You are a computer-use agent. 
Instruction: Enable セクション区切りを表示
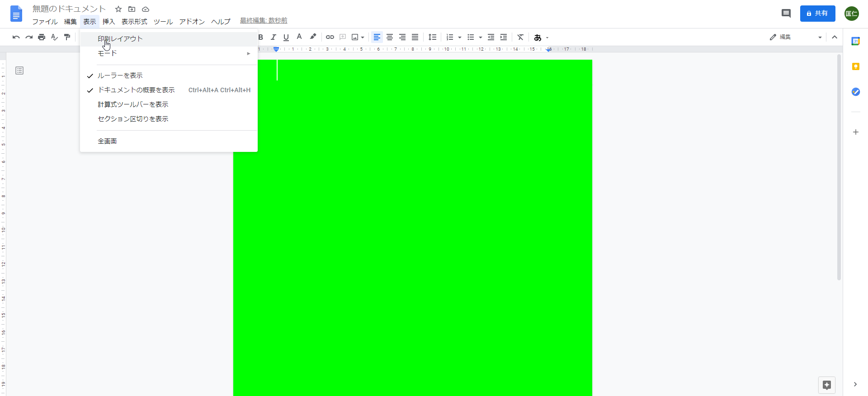(169, 119)
